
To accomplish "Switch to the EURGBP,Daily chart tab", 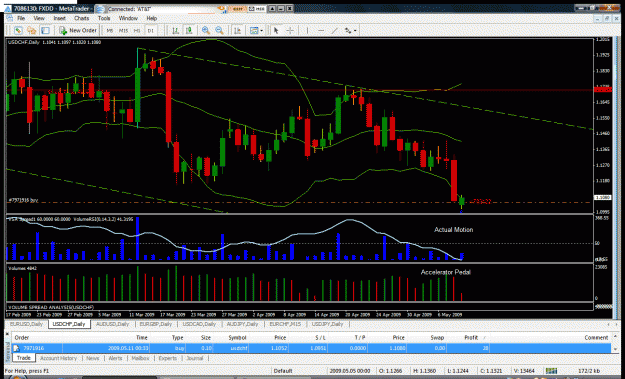I will point(156,324).
